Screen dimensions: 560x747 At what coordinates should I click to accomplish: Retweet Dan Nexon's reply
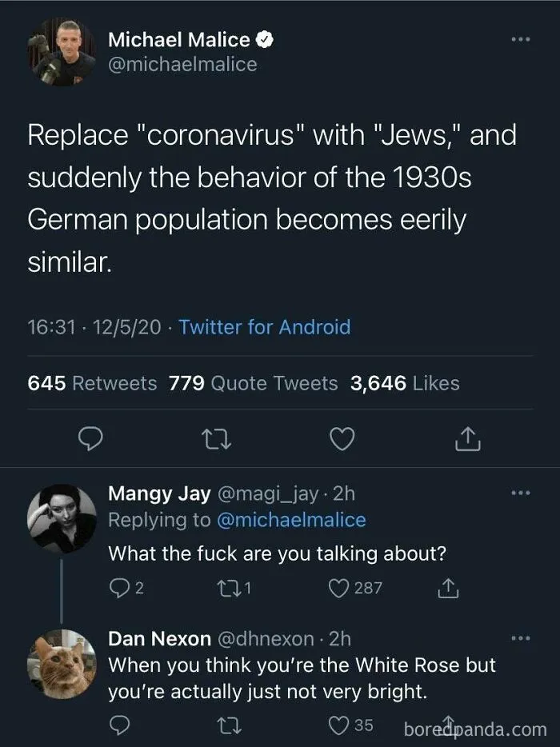click(230, 725)
